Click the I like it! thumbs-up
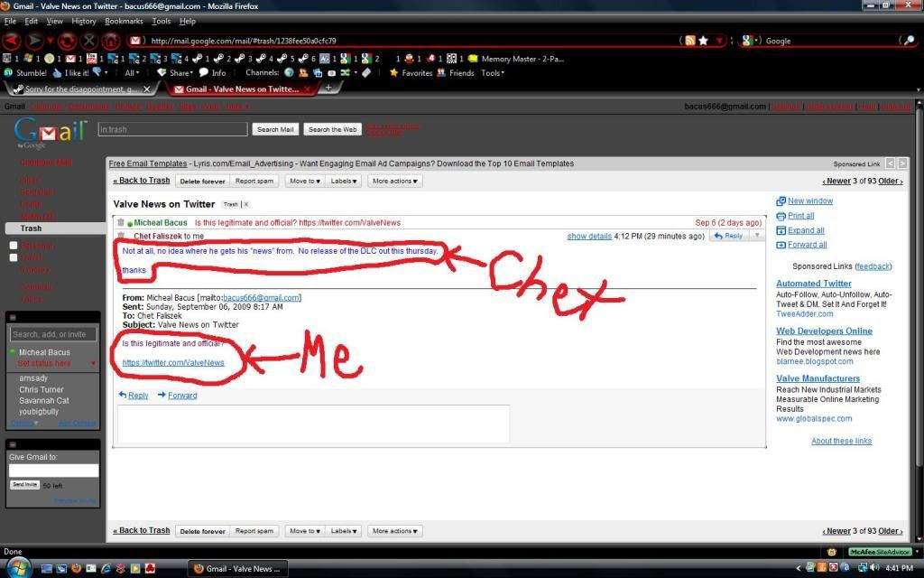Screen dimensions: 924x578 tap(70, 73)
